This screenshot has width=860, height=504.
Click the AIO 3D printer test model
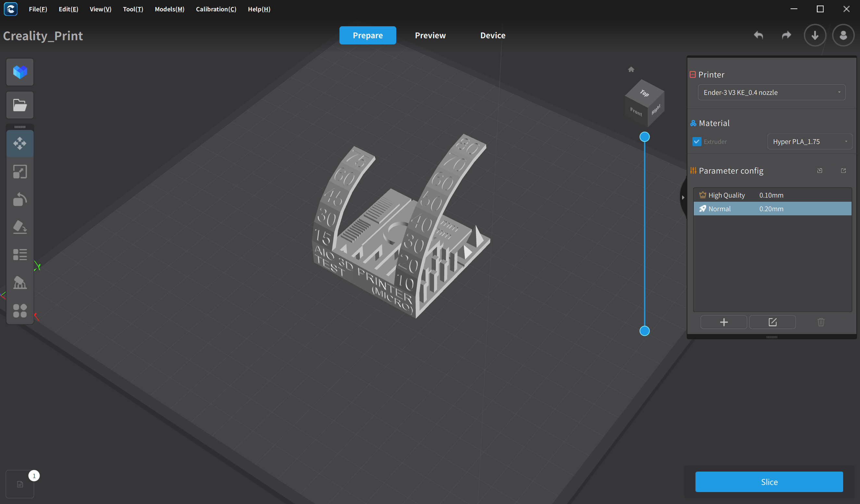pos(401,227)
